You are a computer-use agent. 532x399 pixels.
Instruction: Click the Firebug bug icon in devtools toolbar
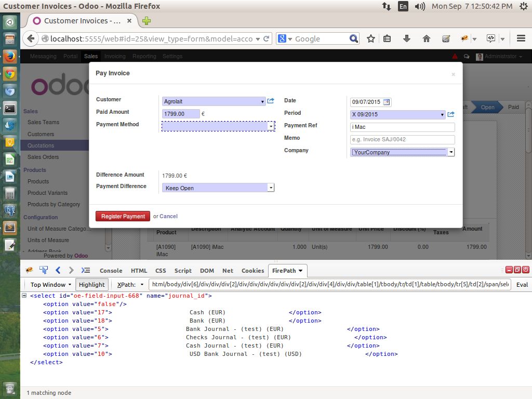click(30, 270)
